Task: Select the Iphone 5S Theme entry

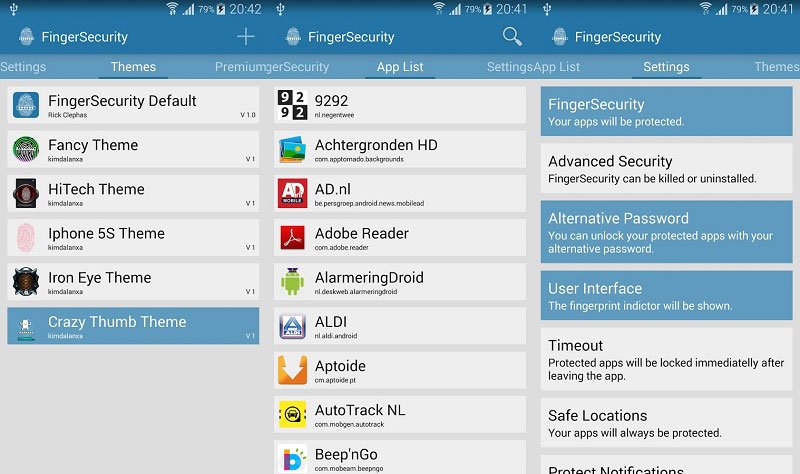Action: pyautogui.click(x=133, y=237)
